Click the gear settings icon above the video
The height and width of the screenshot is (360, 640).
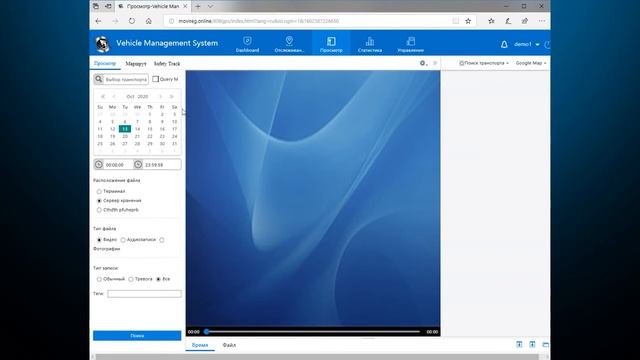coord(423,63)
